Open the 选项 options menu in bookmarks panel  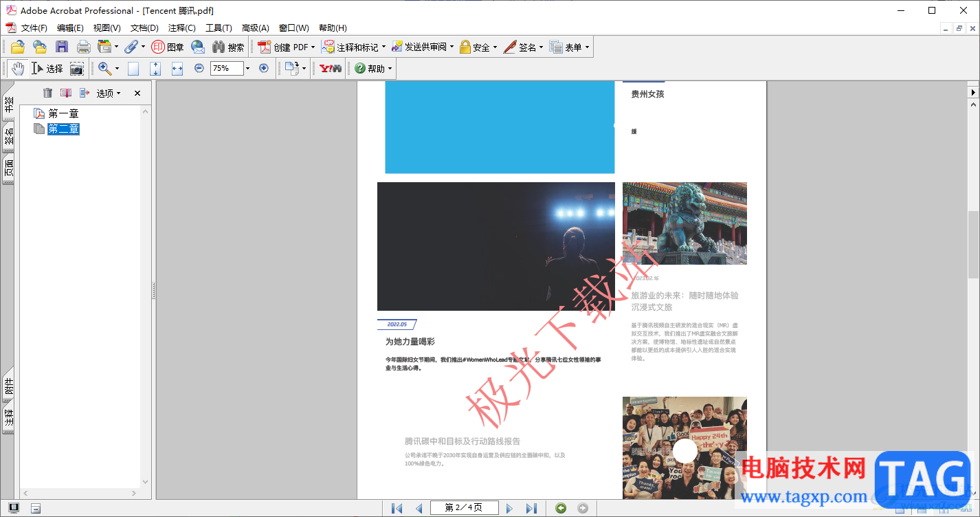point(109,93)
